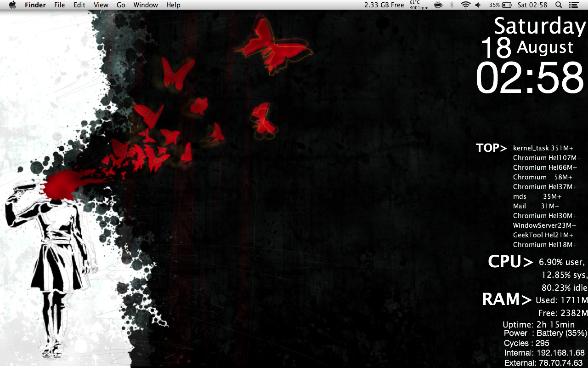588x368 pixels.
Task: Click the 'August' month text
Action: [545, 47]
